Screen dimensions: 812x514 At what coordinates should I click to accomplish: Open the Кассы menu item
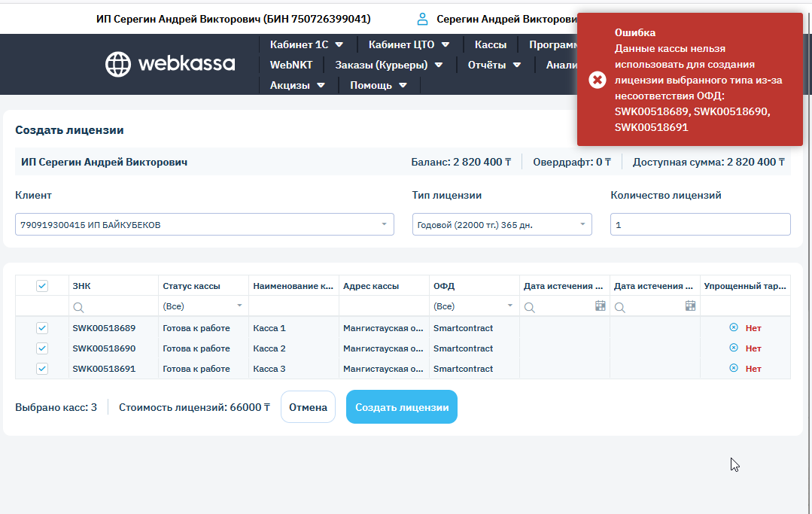491,44
